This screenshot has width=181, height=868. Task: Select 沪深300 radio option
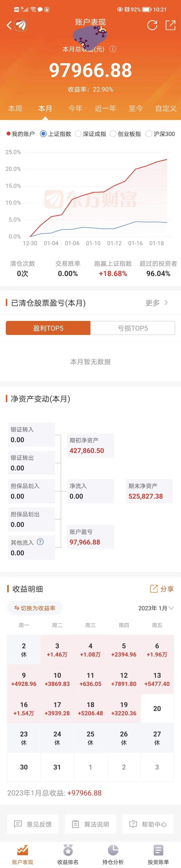pyautogui.click(x=149, y=134)
